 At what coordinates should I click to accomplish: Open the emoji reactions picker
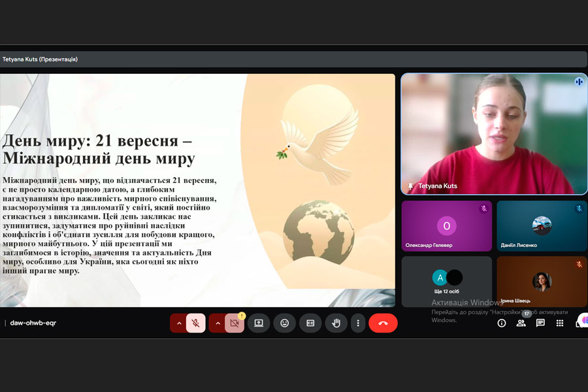(x=284, y=323)
